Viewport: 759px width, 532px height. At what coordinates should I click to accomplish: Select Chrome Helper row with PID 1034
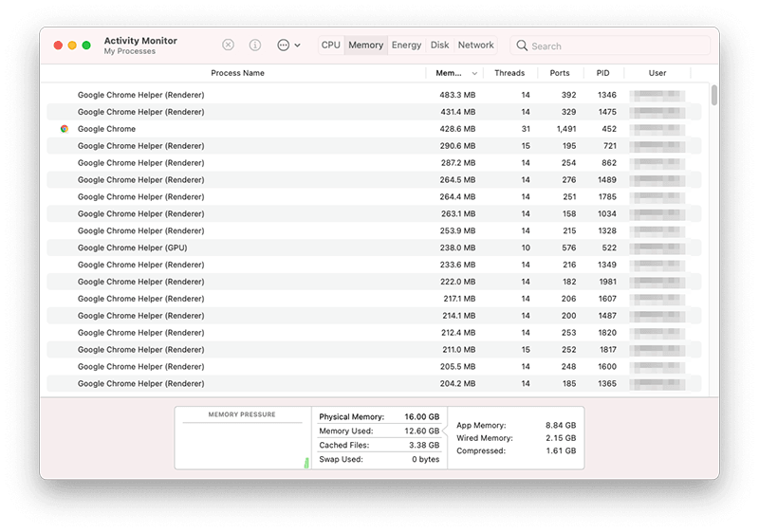[374, 213]
